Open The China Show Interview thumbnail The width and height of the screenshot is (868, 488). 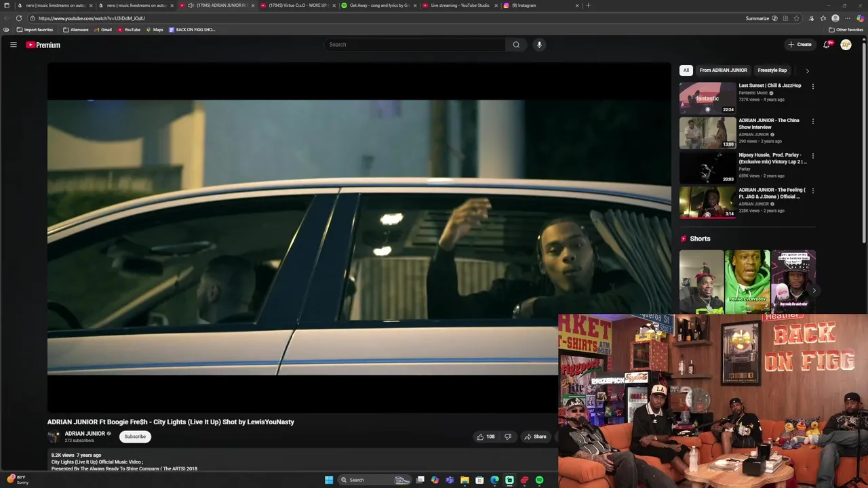click(707, 133)
